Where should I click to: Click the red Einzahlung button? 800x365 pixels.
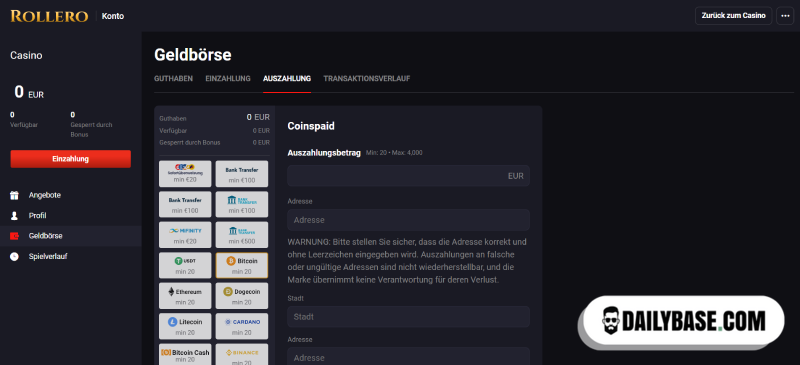tap(70, 159)
